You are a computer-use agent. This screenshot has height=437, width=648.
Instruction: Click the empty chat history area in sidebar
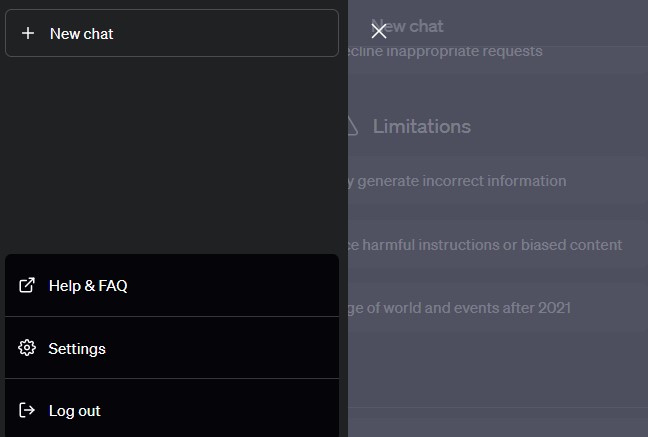pyautogui.click(x=172, y=155)
